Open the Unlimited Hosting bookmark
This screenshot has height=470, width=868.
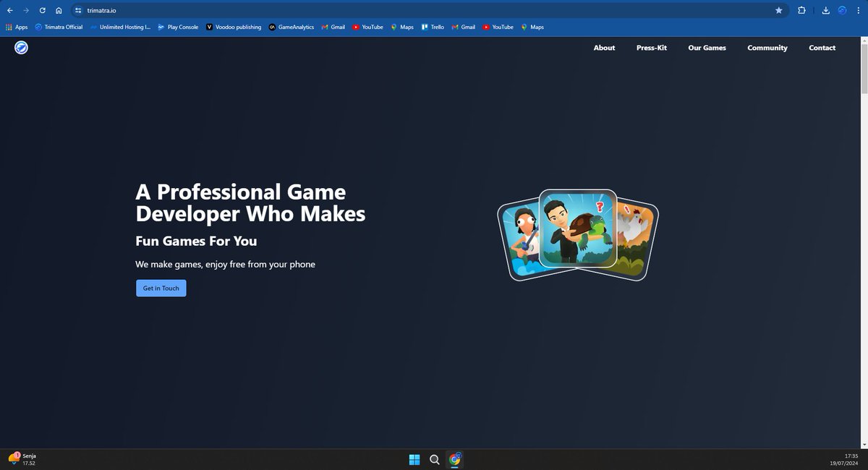point(120,27)
